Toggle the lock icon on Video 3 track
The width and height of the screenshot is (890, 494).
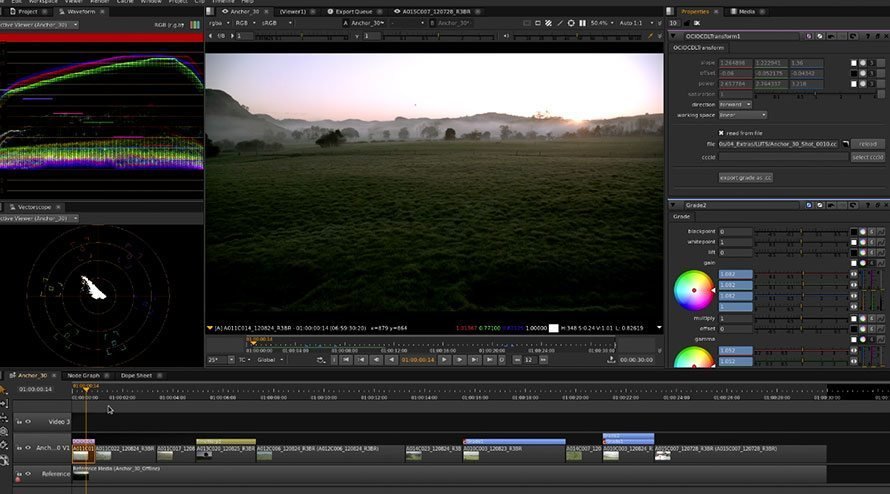coord(19,422)
